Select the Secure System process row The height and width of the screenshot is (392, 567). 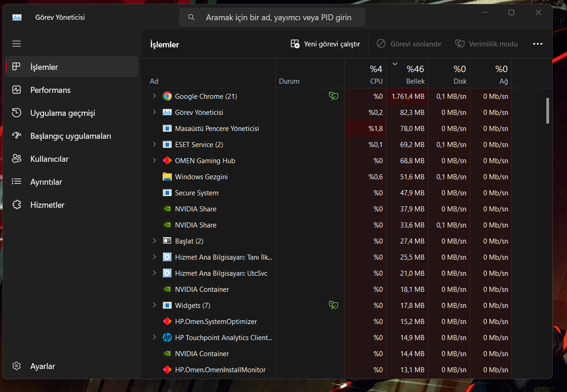[326, 193]
